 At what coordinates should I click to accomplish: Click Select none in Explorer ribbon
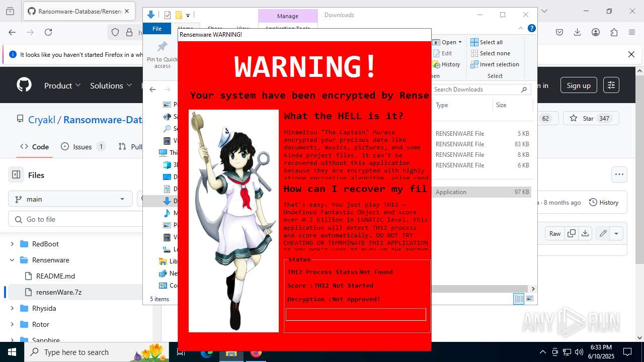491,53
